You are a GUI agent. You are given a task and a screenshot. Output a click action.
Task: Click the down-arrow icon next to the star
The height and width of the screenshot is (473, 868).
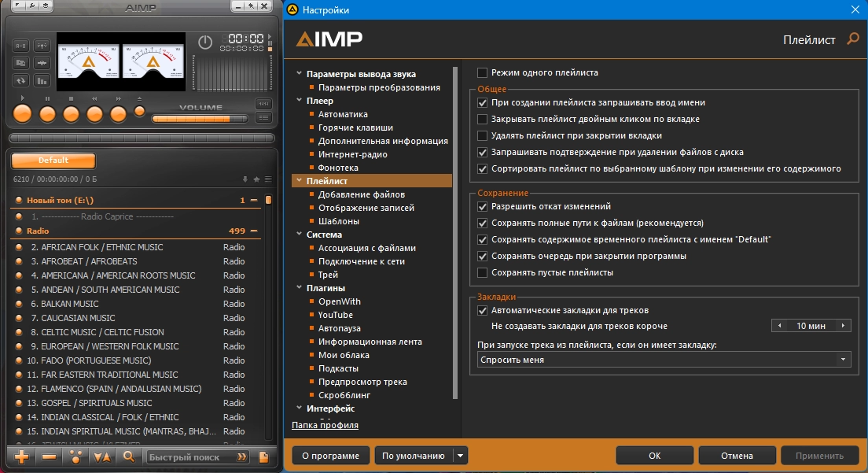tap(245, 179)
